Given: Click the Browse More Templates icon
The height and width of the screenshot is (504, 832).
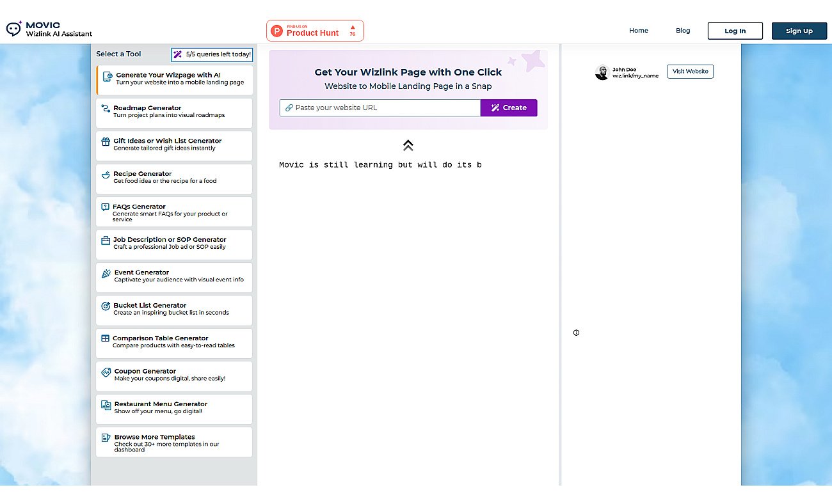Looking at the screenshot, I should pos(106,438).
